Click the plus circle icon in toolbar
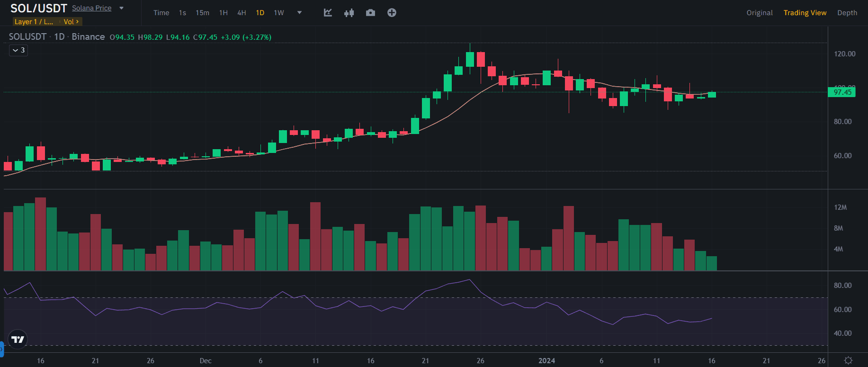The height and width of the screenshot is (367, 868). [392, 13]
